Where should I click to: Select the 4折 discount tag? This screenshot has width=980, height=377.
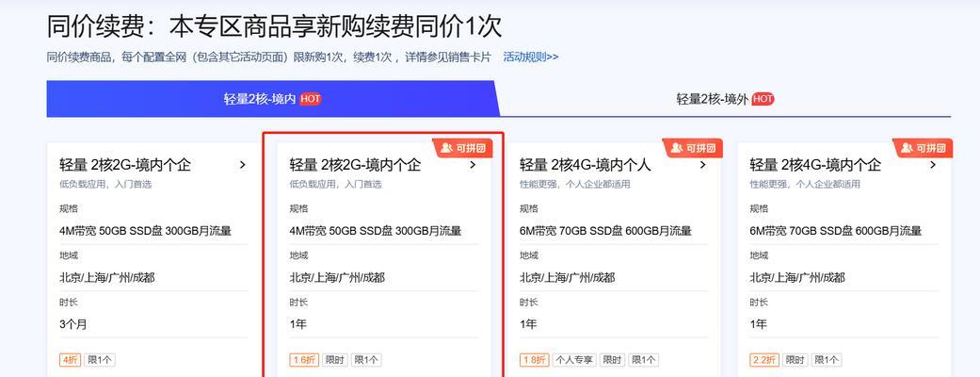(x=70, y=360)
